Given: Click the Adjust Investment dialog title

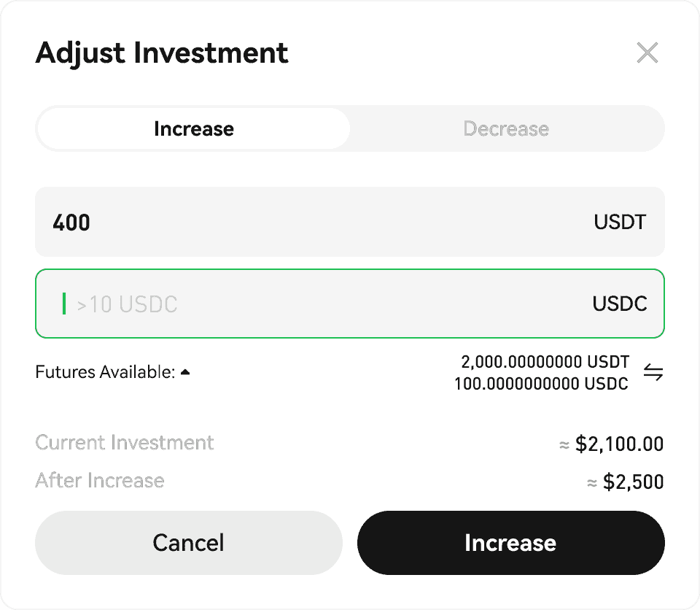Looking at the screenshot, I should (162, 53).
